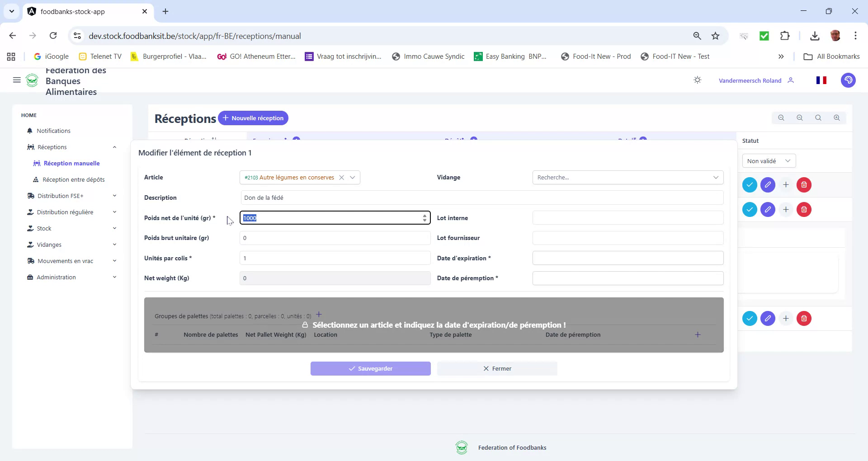Clear the selected Article with the X icon
Image resolution: width=868 pixels, height=461 pixels.
(x=341, y=178)
